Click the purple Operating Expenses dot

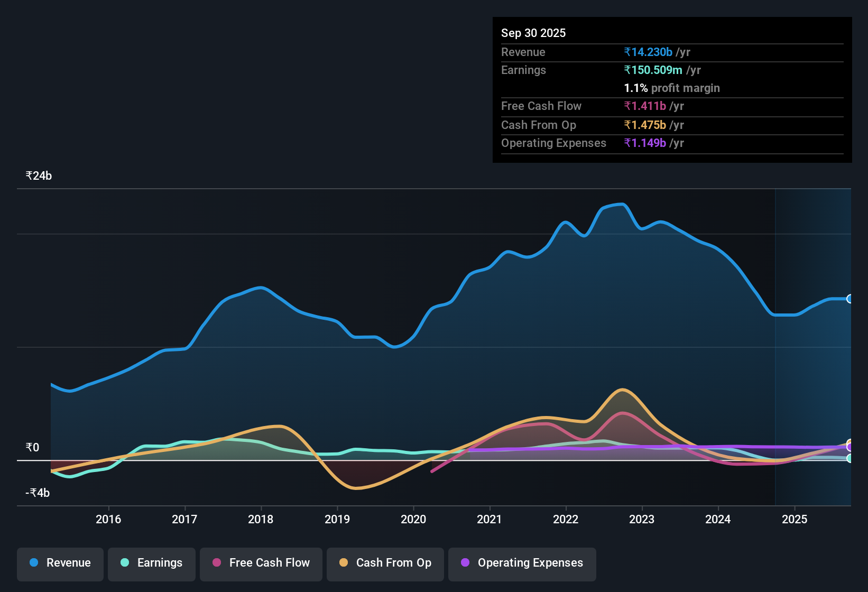[465, 563]
